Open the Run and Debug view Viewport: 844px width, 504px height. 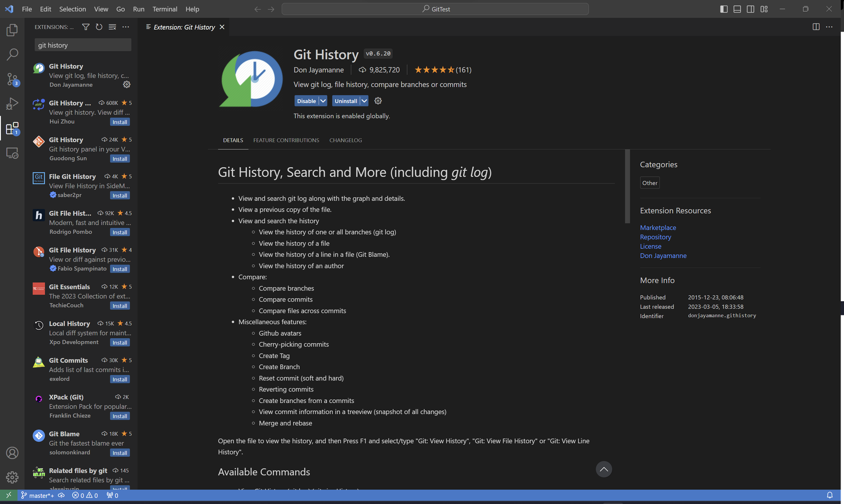pyautogui.click(x=12, y=103)
